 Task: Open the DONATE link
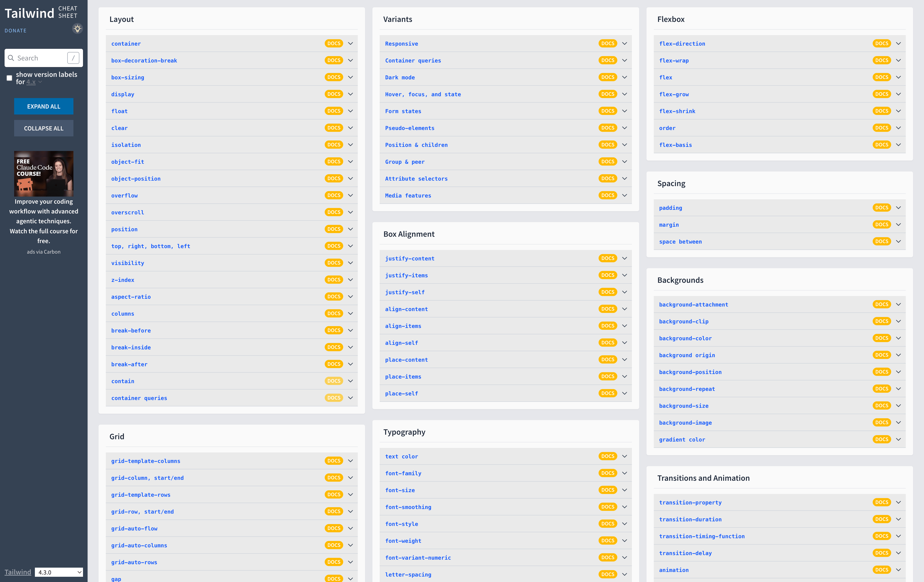coord(16,31)
